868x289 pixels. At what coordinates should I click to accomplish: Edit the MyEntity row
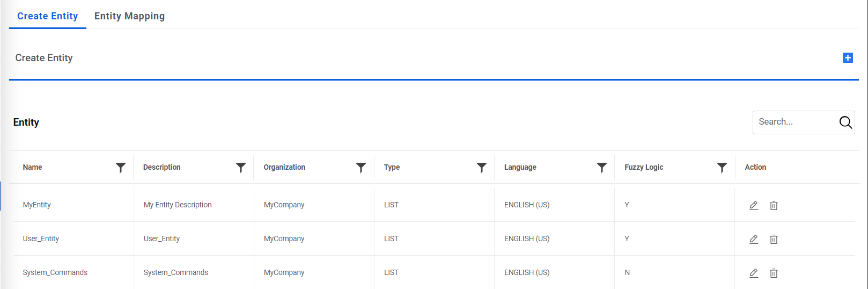pos(754,205)
